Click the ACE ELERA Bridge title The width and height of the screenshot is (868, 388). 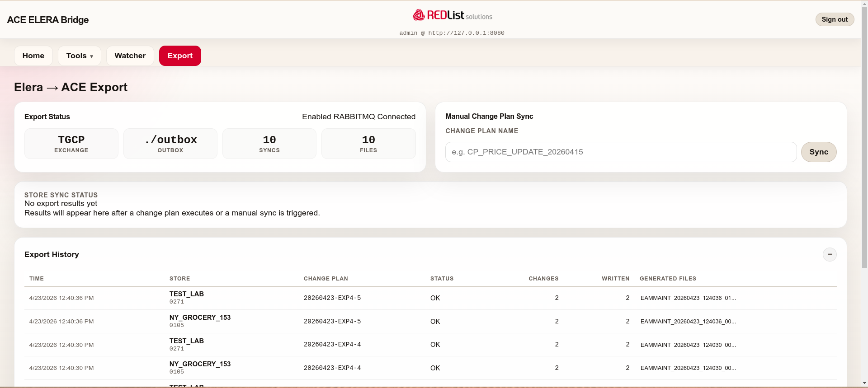[48, 20]
